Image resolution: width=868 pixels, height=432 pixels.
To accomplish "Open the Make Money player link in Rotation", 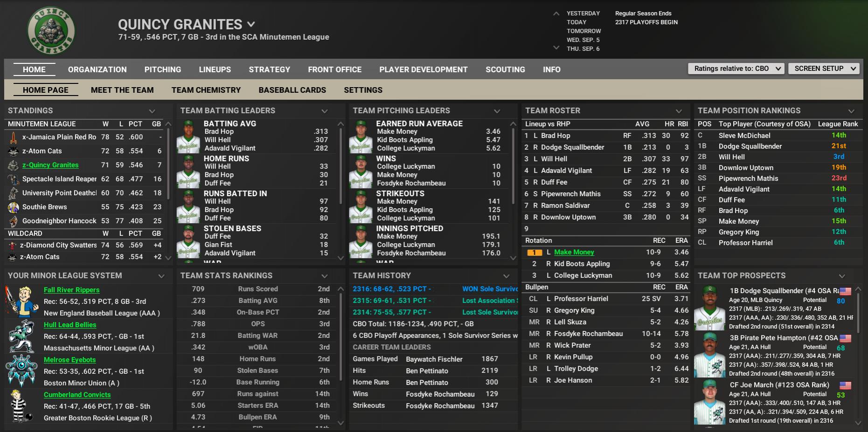I will tap(574, 252).
